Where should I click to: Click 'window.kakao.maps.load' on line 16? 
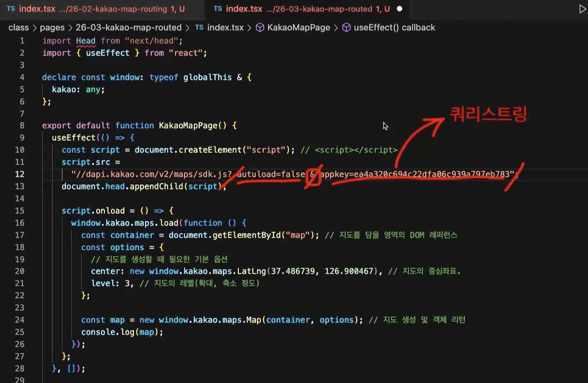click(x=125, y=223)
